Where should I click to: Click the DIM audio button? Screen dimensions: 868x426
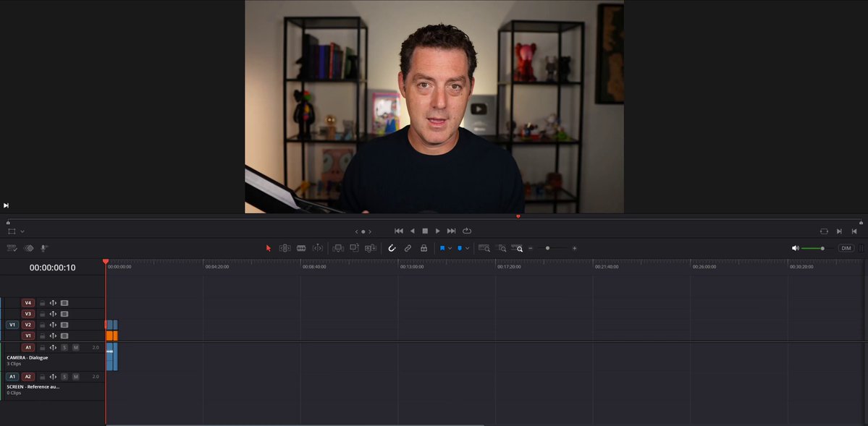click(846, 248)
